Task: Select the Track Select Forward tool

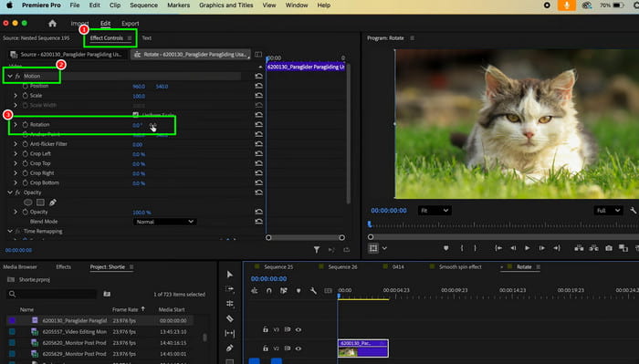Action: tap(230, 289)
